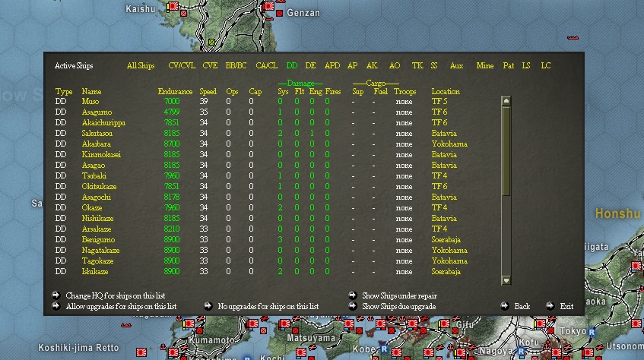Click Soerabaja location of Benigumo
Viewport: 644px width, 360px height.
[446, 240]
